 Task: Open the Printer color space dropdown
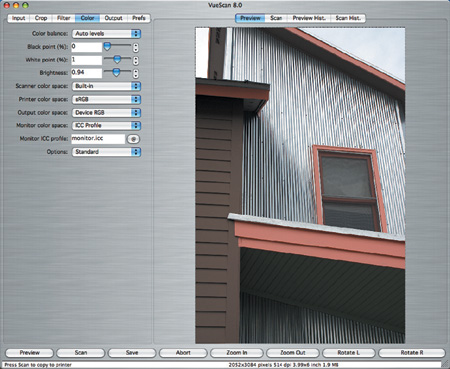click(x=106, y=99)
